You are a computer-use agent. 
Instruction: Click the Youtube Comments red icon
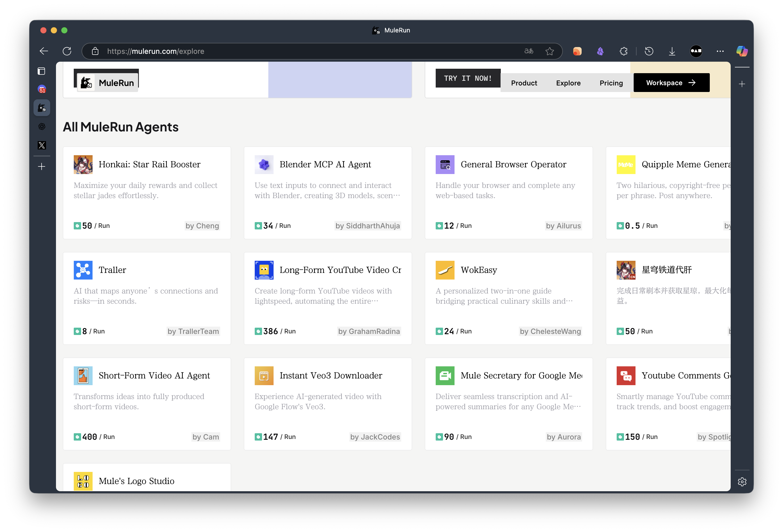tap(626, 375)
